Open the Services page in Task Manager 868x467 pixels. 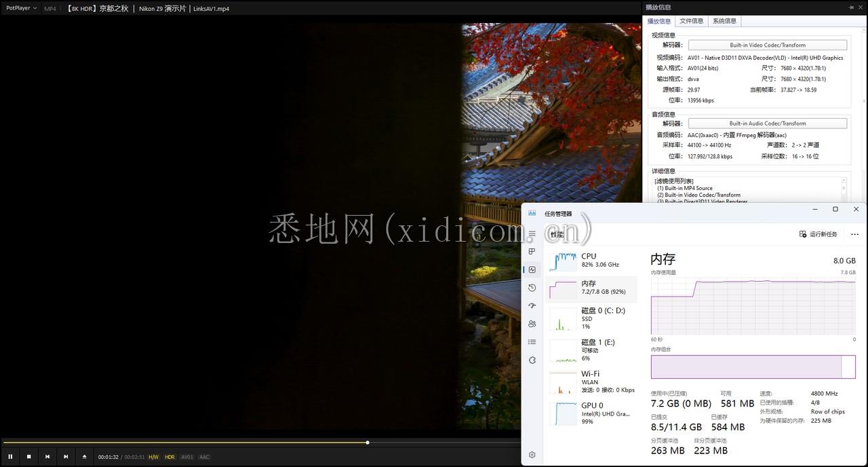[x=532, y=360]
